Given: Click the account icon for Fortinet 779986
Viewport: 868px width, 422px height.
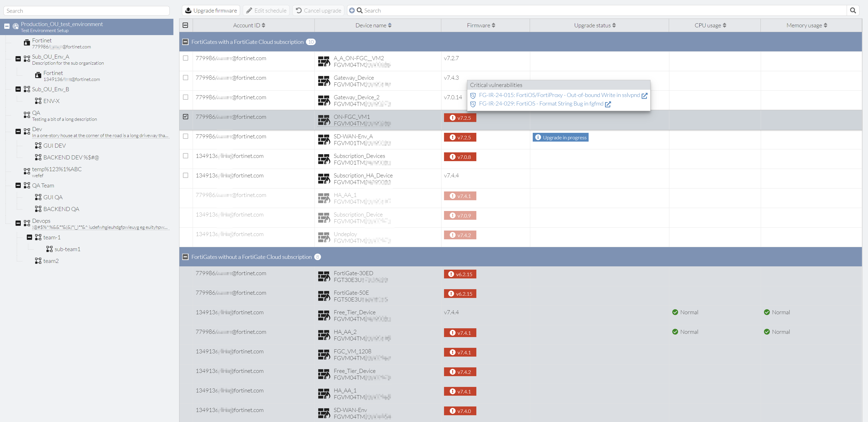Looking at the screenshot, I should pos(27,43).
